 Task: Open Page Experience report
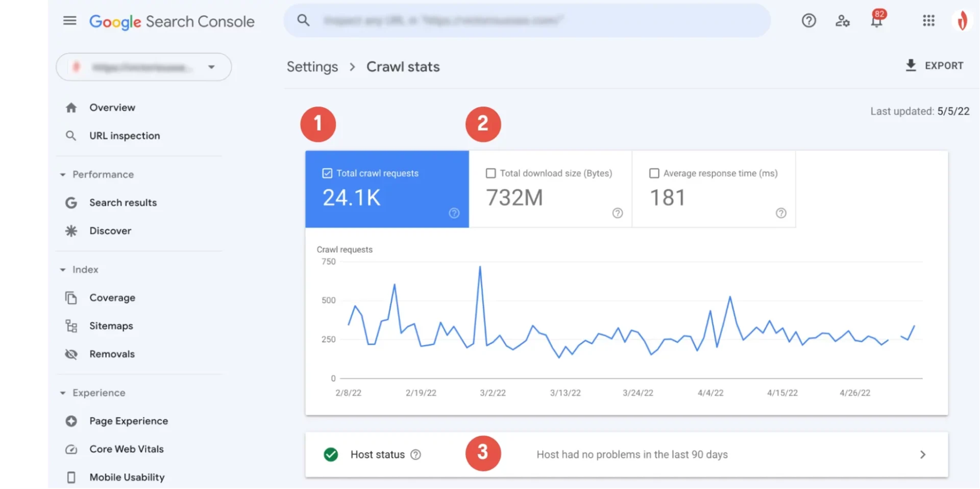(129, 421)
